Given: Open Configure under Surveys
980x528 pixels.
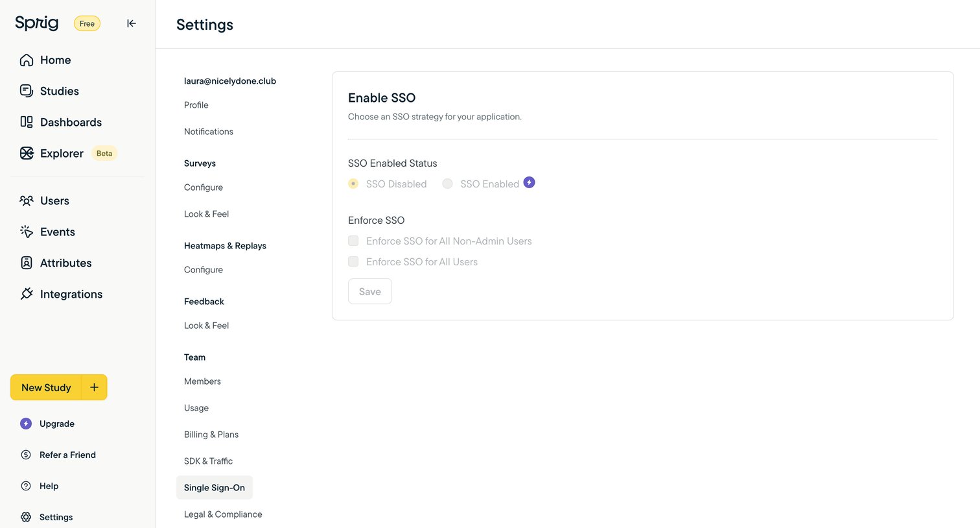Looking at the screenshot, I should (x=204, y=187).
